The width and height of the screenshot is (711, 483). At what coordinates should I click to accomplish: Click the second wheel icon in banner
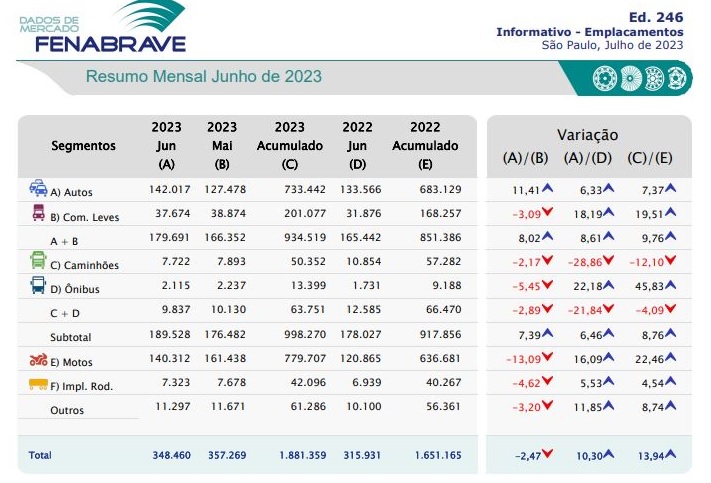[x=630, y=78]
